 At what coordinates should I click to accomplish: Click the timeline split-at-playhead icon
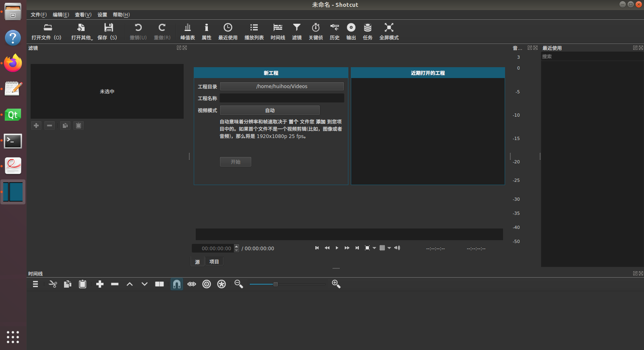click(x=159, y=284)
